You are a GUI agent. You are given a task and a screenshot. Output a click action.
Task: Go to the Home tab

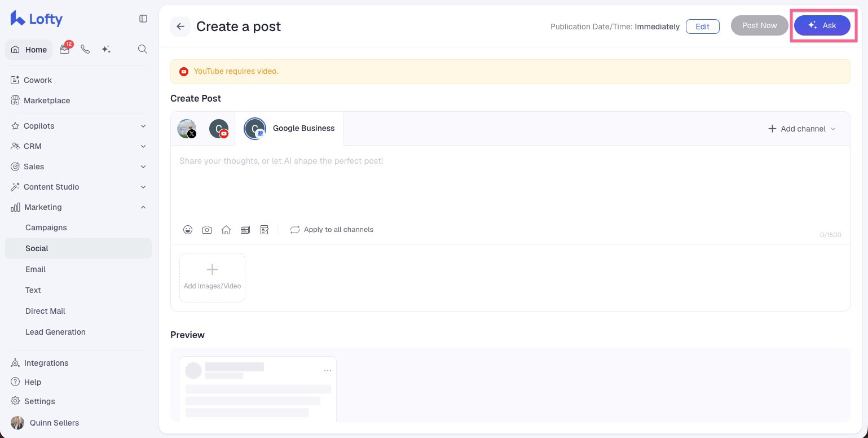(x=29, y=50)
